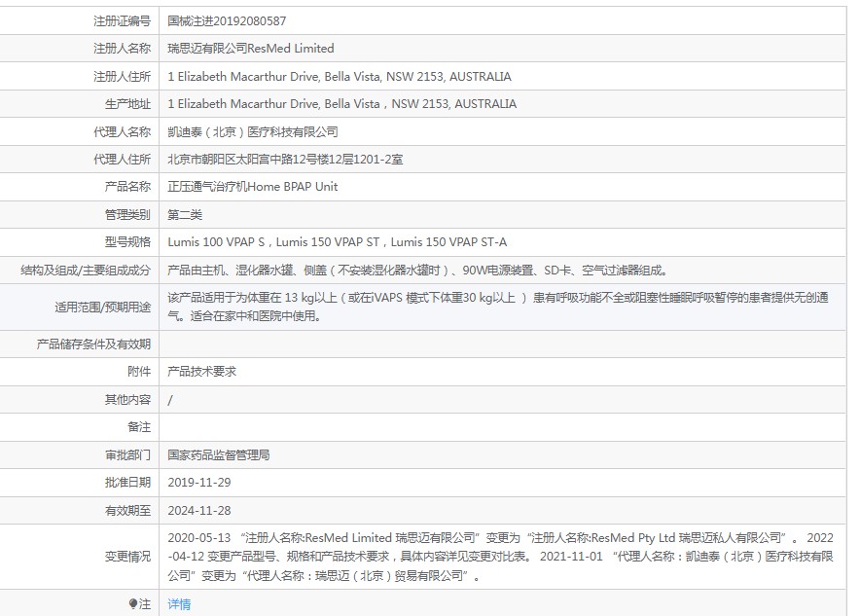This screenshot has width=860, height=616.
Task: Select the change history text starting 2020-05-13
Action: tap(500, 557)
